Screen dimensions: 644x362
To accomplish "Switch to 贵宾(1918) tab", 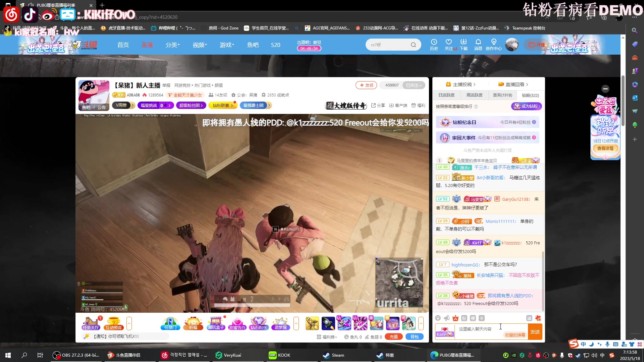I will (x=502, y=95).
